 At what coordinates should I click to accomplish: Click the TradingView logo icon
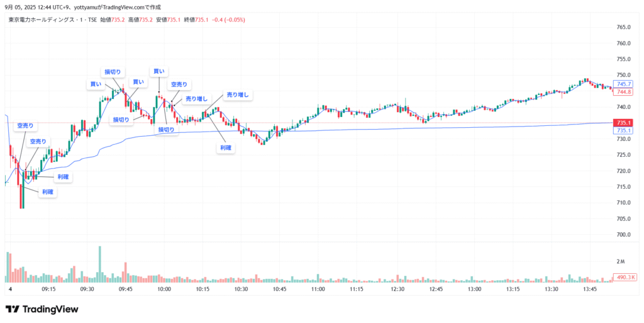[13, 309]
